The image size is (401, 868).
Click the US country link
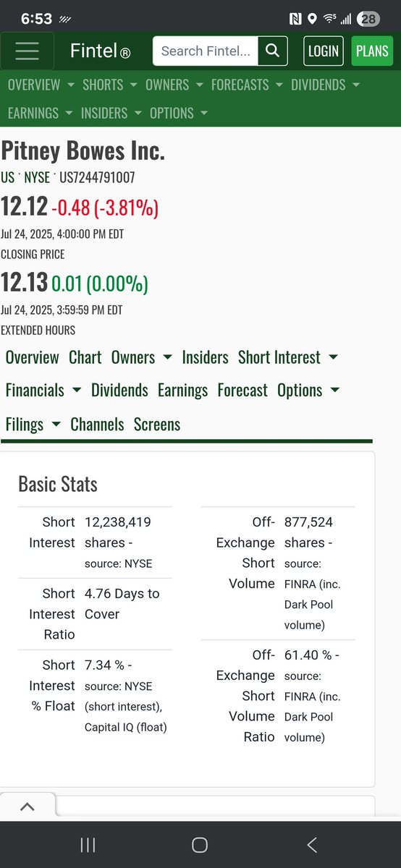coord(7,177)
